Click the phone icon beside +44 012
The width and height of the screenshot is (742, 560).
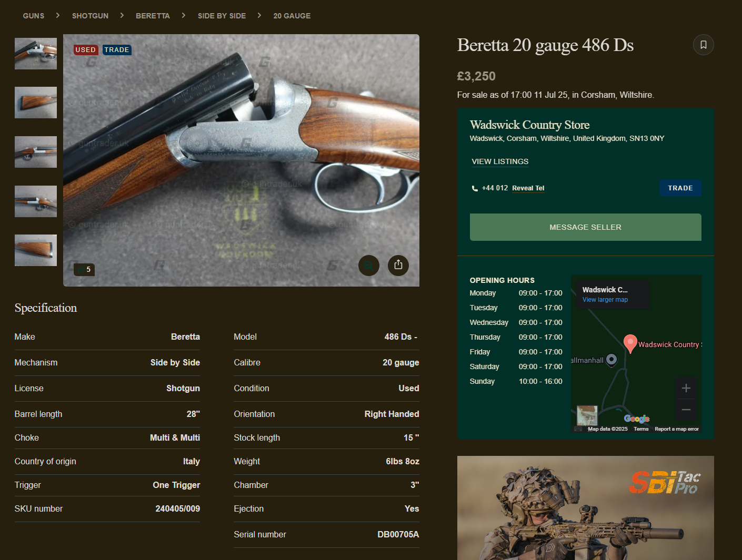475,188
